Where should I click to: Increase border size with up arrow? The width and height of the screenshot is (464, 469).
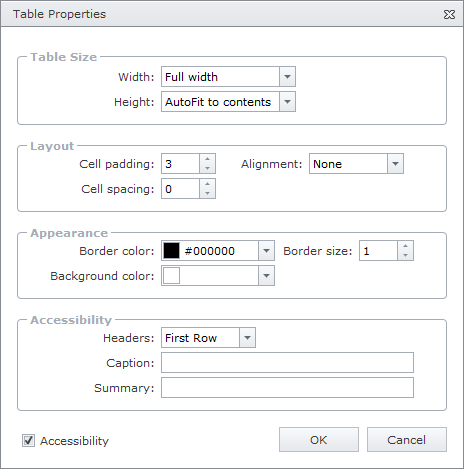405,246
